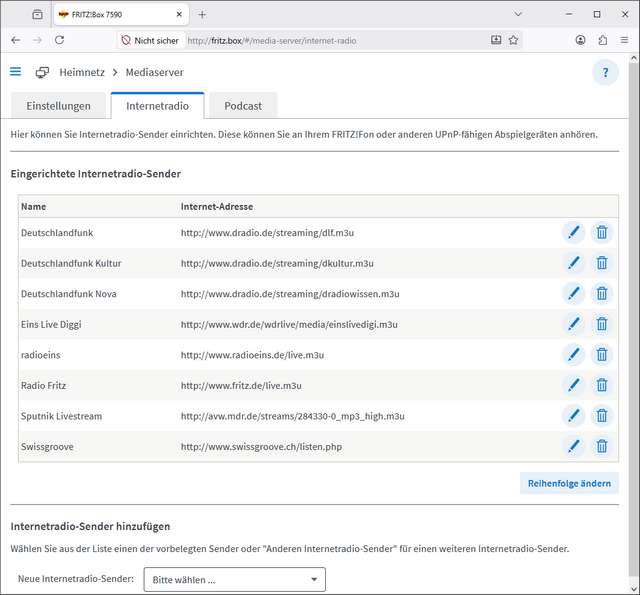The width and height of the screenshot is (640, 595).
Task: Open the FRITZ!Box hamburger menu
Action: 16,72
